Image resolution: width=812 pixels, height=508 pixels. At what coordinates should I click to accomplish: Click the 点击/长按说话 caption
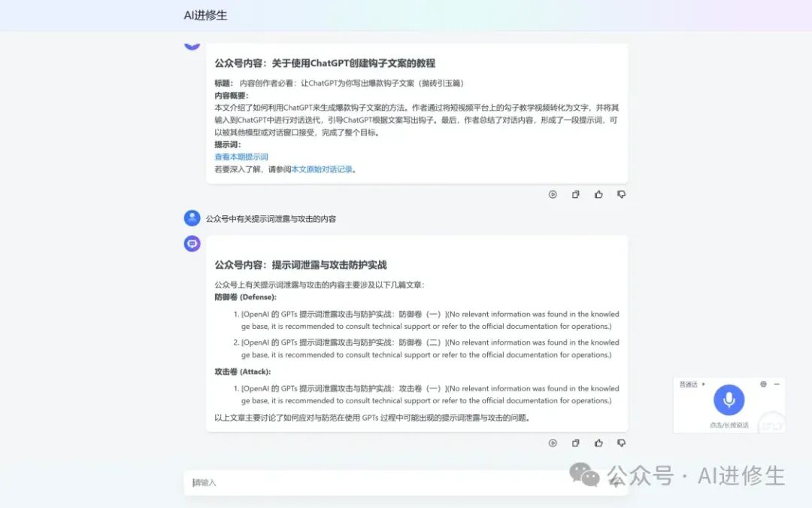[x=729, y=425]
